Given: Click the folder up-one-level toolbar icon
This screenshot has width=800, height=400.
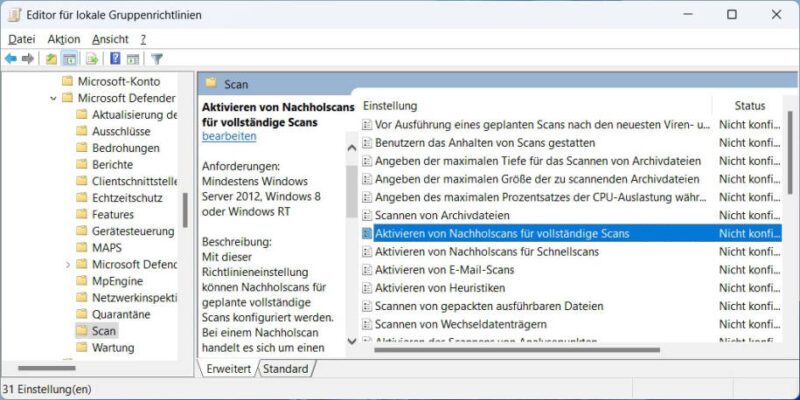Looking at the screenshot, I should pyautogui.click(x=51, y=58).
